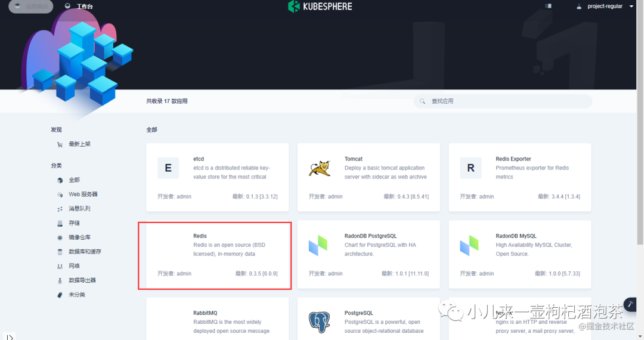Click the 未分类 tag icon
Image resolution: width=644 pixels, height=340 pixels.
click(x=60, y=295)
